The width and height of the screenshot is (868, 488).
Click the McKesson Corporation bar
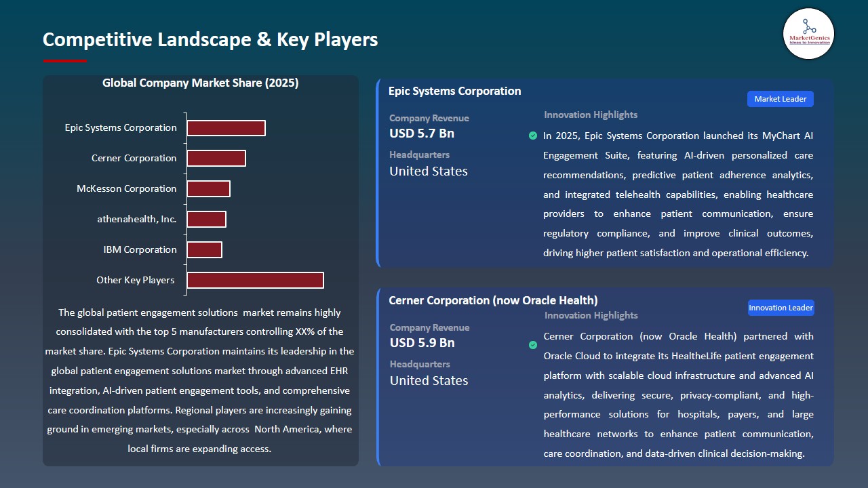209,188
